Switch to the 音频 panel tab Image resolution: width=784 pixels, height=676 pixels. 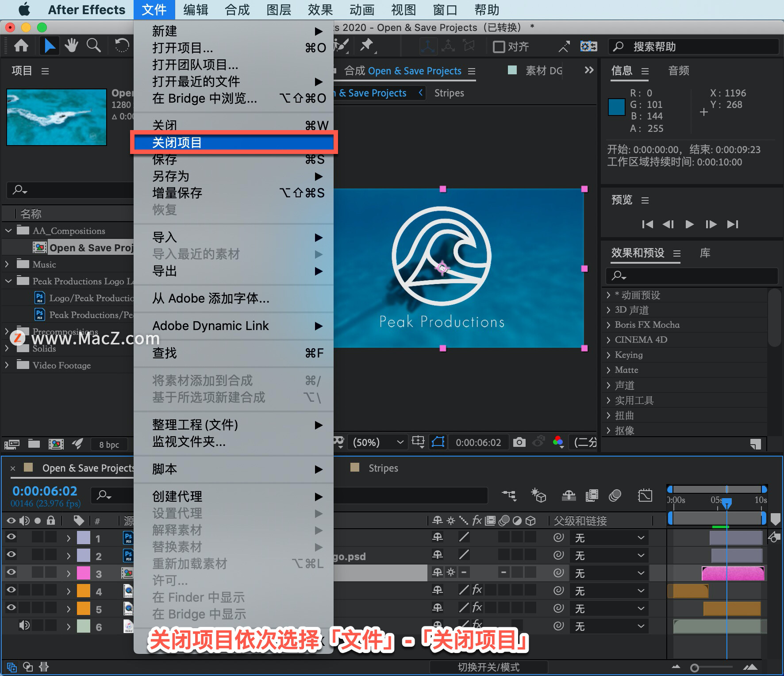point(679,71)
